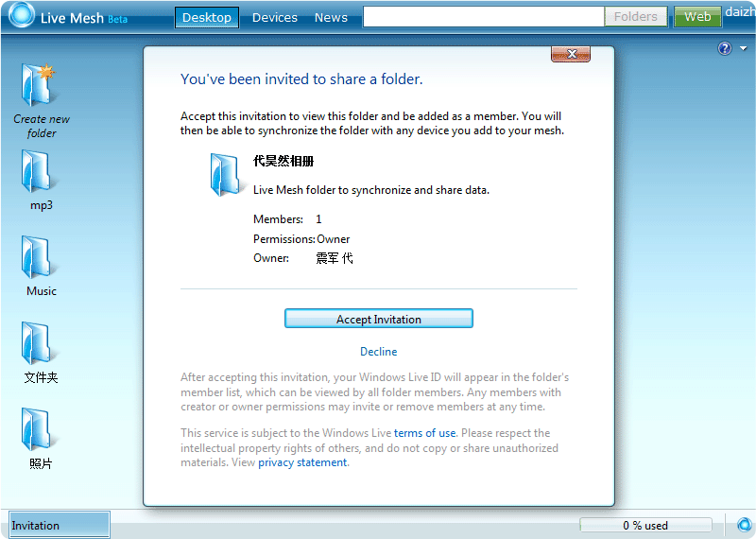The width and height of the screenshot is (756, 539).
Task: Click the Members count value 1
Action: coord(318,219)
